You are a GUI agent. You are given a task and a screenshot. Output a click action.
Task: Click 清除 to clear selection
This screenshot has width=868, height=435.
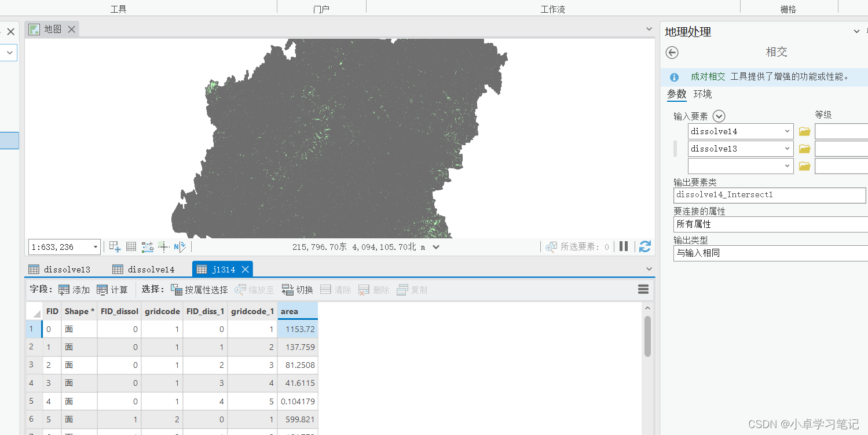(336, 290)
